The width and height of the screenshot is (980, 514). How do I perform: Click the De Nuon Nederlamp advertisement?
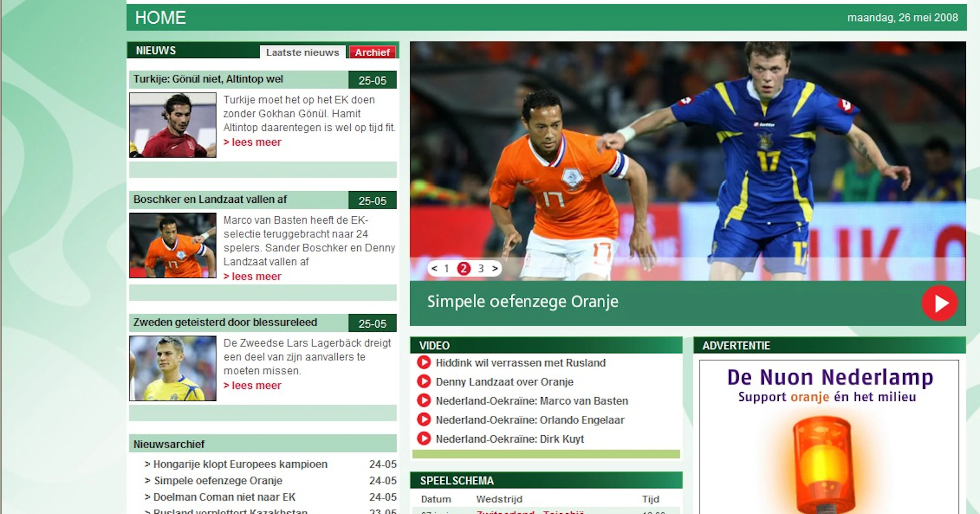tap(829, 437)
